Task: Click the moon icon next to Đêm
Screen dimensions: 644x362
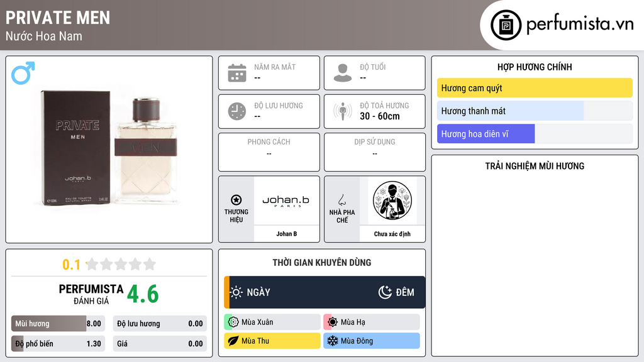Action: coord(386,292)
